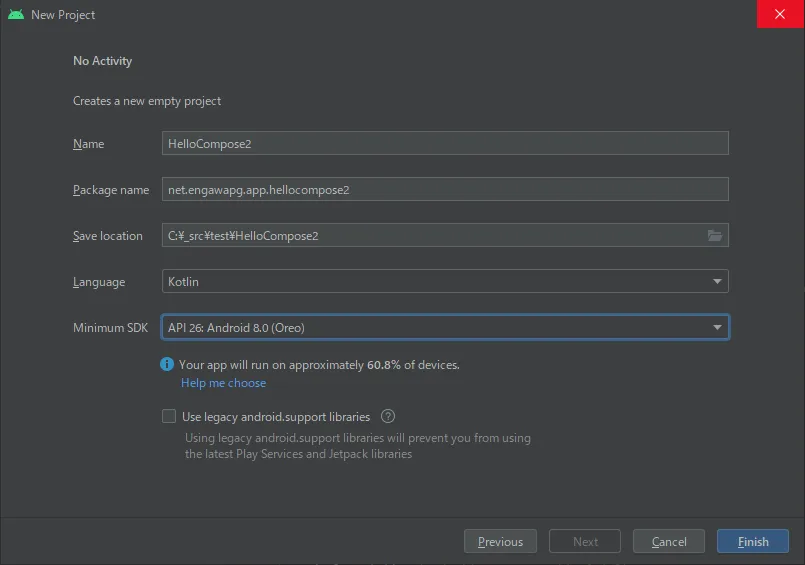Click the No Activity heading text
The height and width of the screenshot is (565, 805).
click(102, 61)
